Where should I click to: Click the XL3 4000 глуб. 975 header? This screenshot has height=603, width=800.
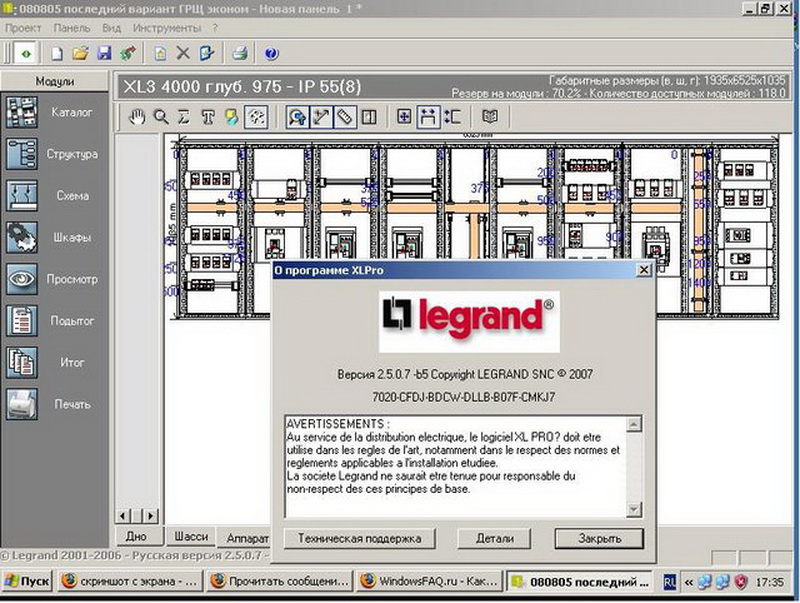[x=242, y=87]
